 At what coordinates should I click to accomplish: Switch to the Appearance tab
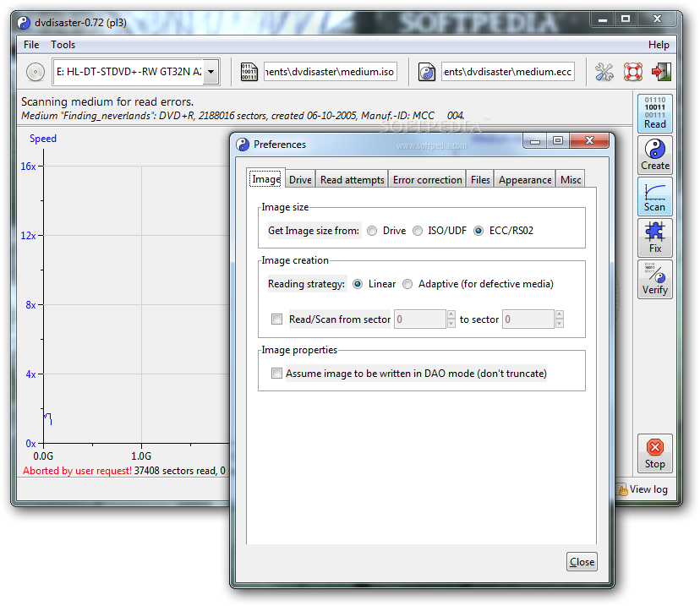point(525,180)
